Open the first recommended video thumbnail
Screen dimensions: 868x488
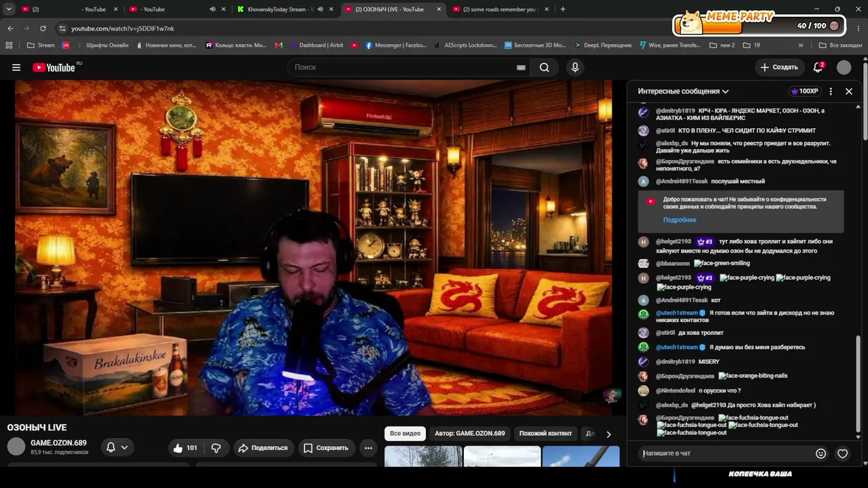click(423, 456)
